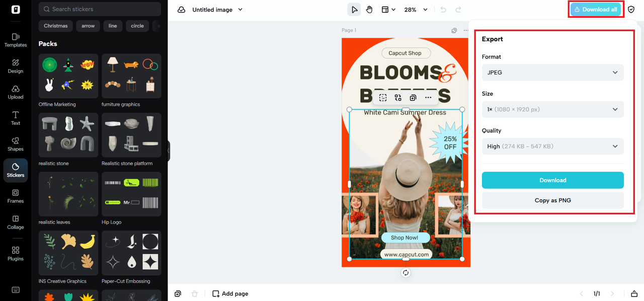Click the Shop Now! button on canvas
Screen dimensions: 644x301
point(405,238)
